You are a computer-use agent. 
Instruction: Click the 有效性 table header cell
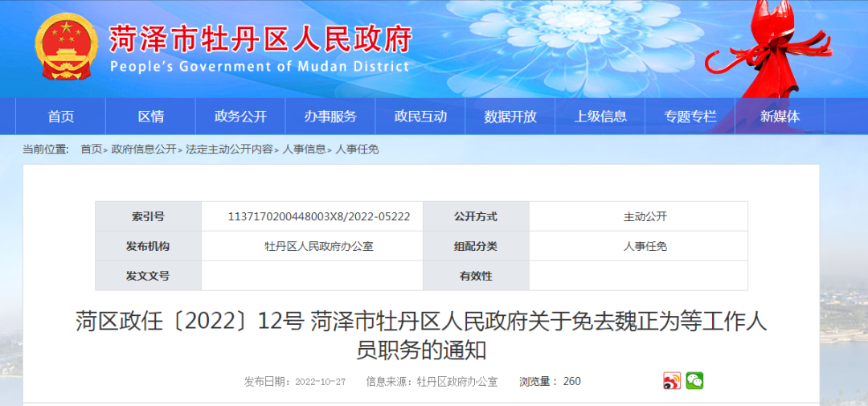click(x=476, y=276)
